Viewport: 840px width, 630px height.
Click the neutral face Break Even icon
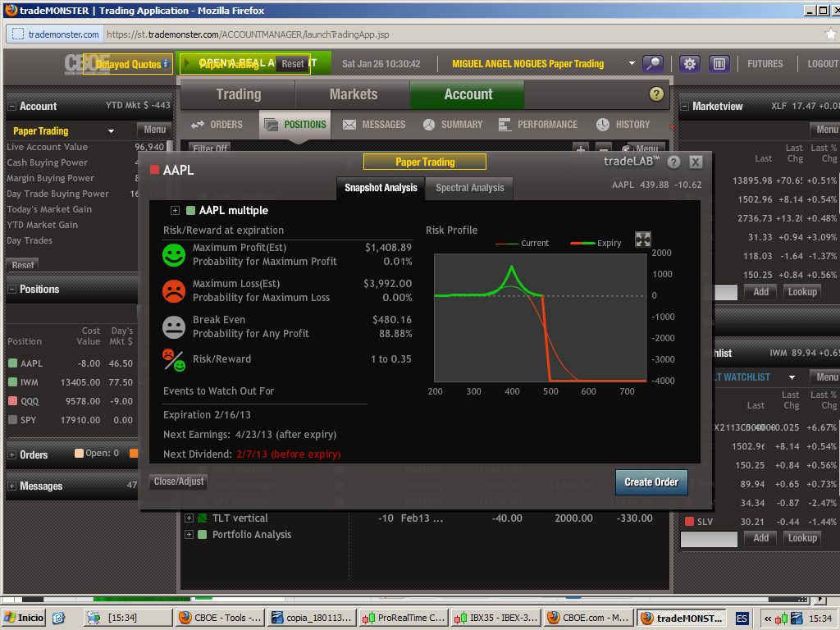pyautogui.click(x=174, y=326)
